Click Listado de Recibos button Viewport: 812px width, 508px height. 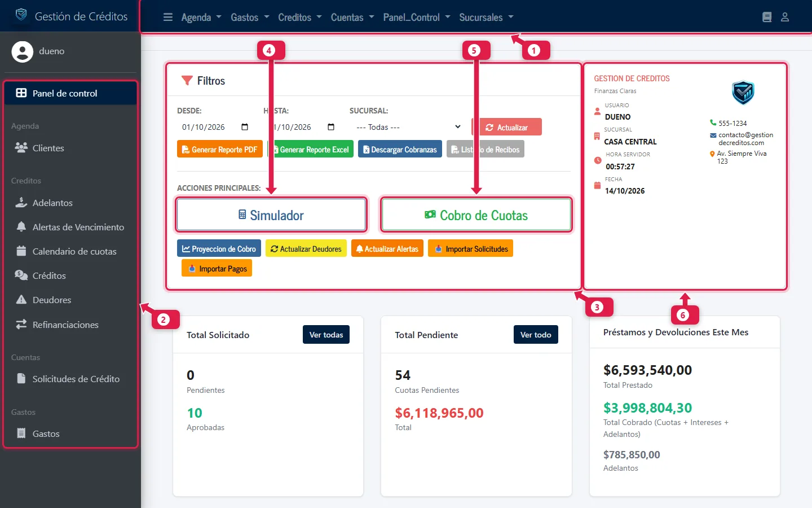click(x=486, y=149)
